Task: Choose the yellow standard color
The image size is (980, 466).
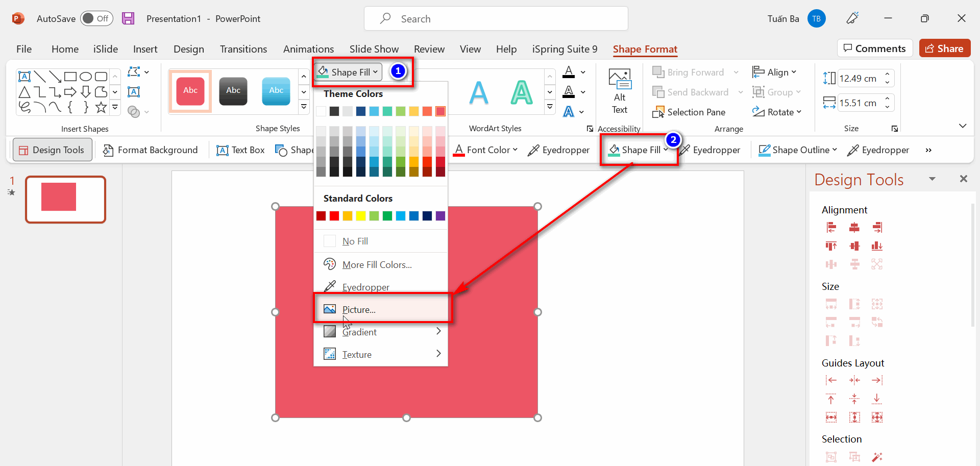Action: (x=361, y=216)
